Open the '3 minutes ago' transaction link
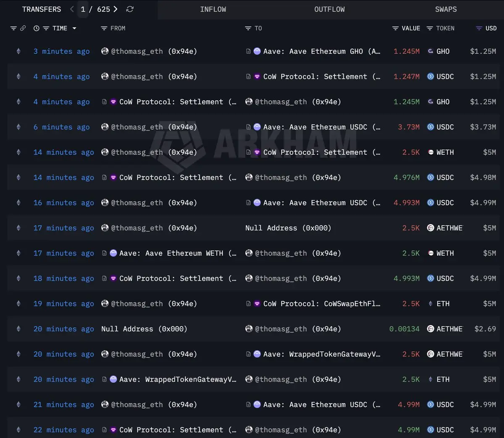Image resolution: width=504 pixels, height=438 pixels. click(x=62, y=51)
